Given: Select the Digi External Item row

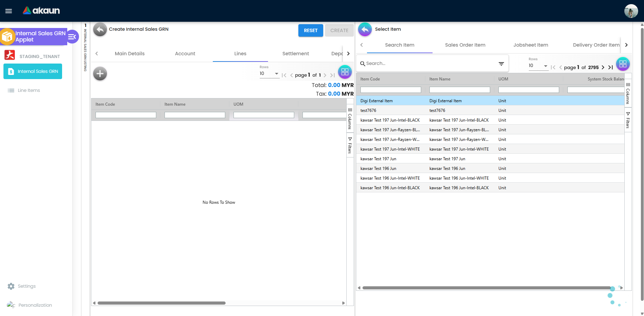Looking at the screenshot, I should tap(490, 101).
